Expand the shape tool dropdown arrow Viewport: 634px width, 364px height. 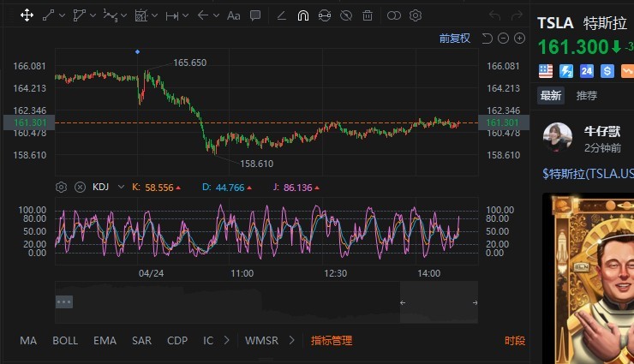(93, 15)
